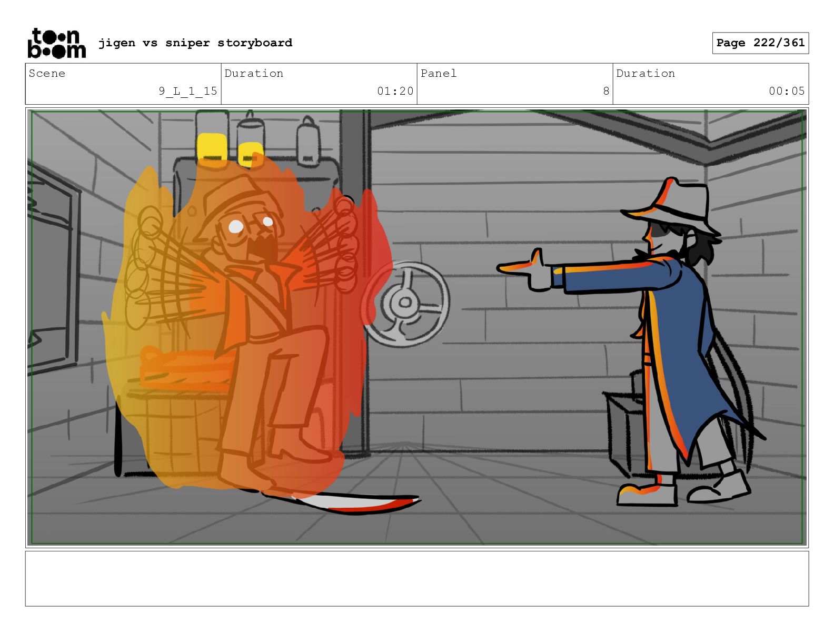Select the 'jigen vs sniper storyboard' title
The width and height of the screenshot is (834, 644).
[x=195, y=43]
